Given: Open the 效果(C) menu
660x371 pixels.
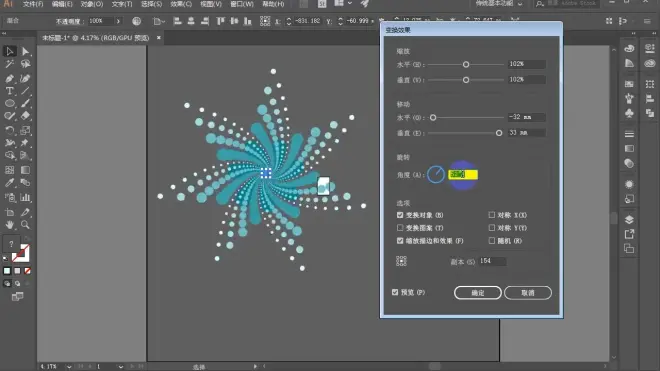Looking at the screenshot, I should pyautogui.click(x=181, y=4).
